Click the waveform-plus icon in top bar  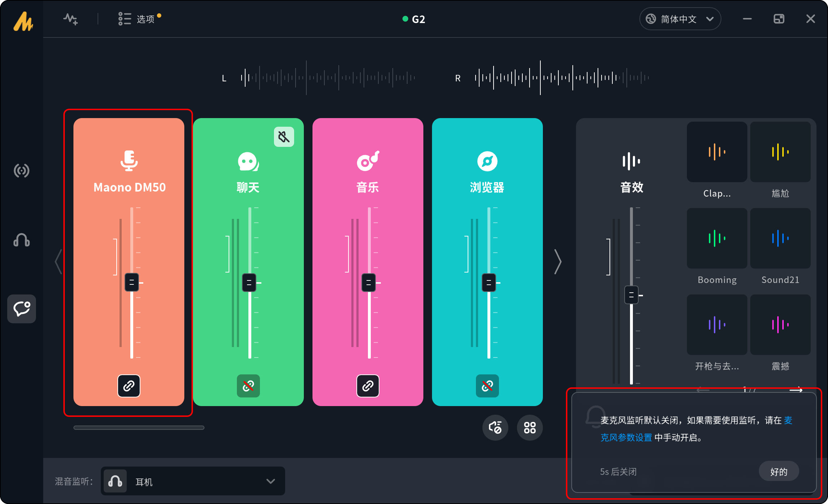coord(71,19)
